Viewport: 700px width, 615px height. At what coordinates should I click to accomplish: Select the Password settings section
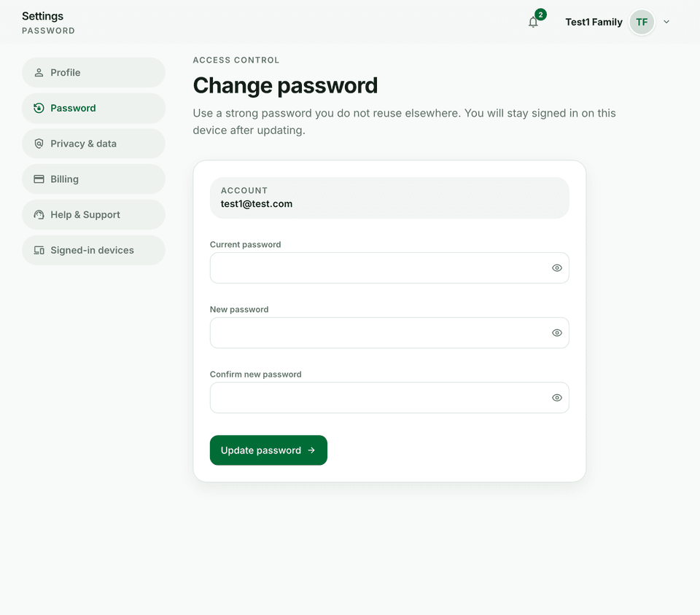click(93, 108)
